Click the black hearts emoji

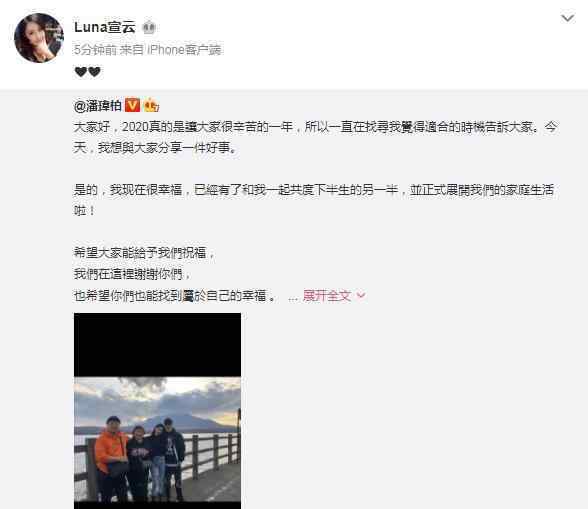click(88, 71)
